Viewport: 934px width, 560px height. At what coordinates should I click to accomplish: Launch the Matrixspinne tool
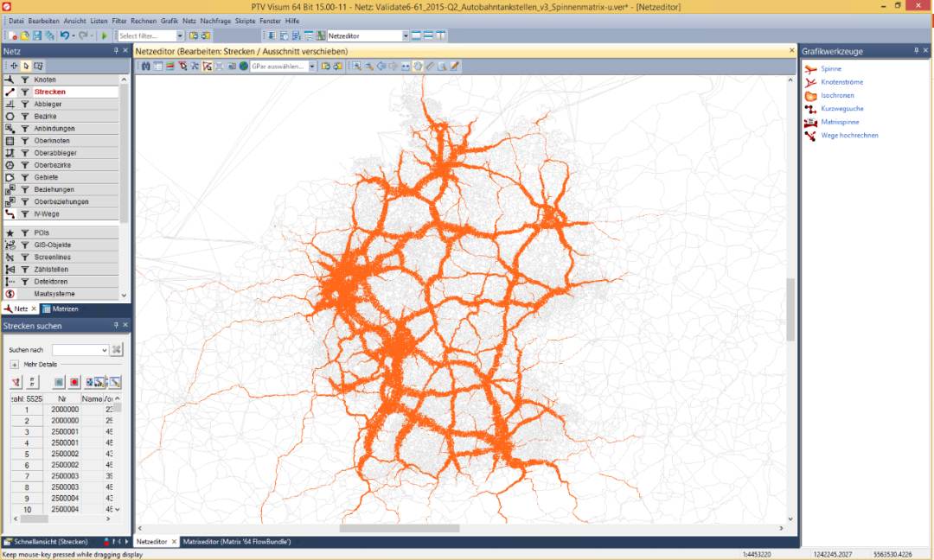[840, 122]
